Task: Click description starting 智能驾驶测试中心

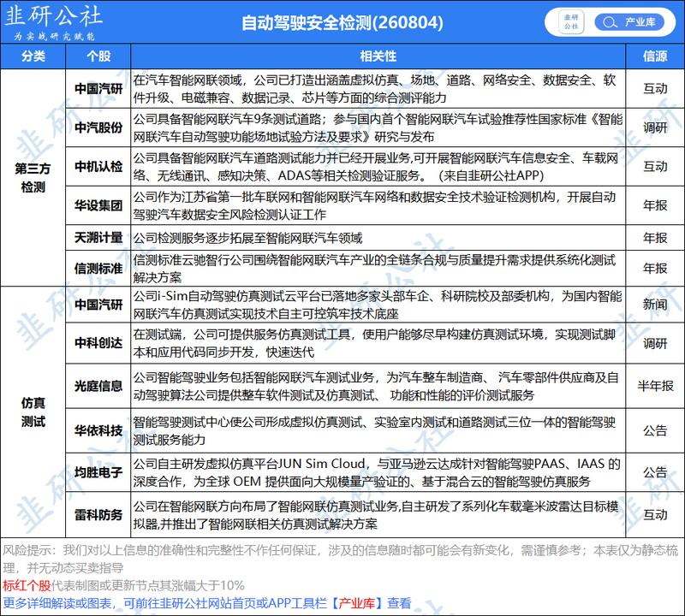Action: click(374, 430)
